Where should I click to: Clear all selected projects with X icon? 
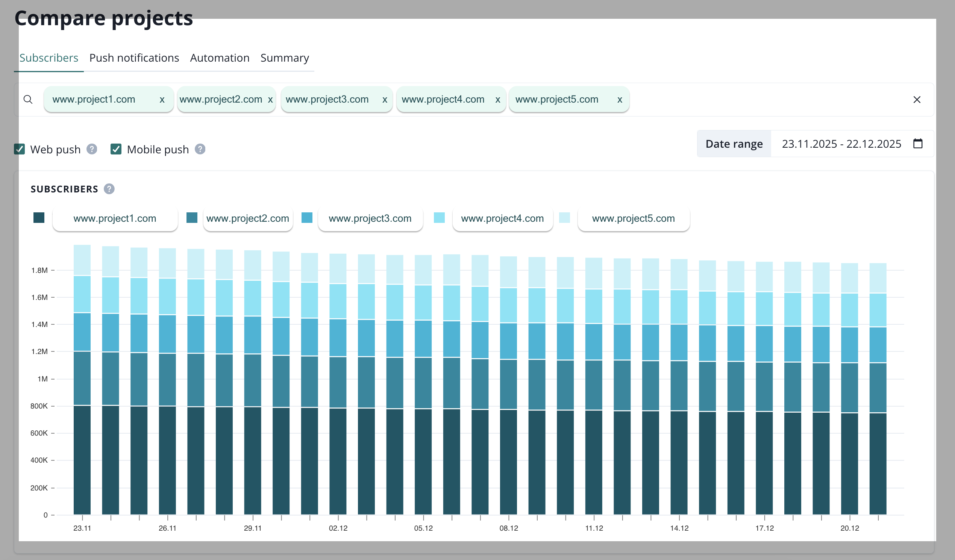[x=917, y=100]
